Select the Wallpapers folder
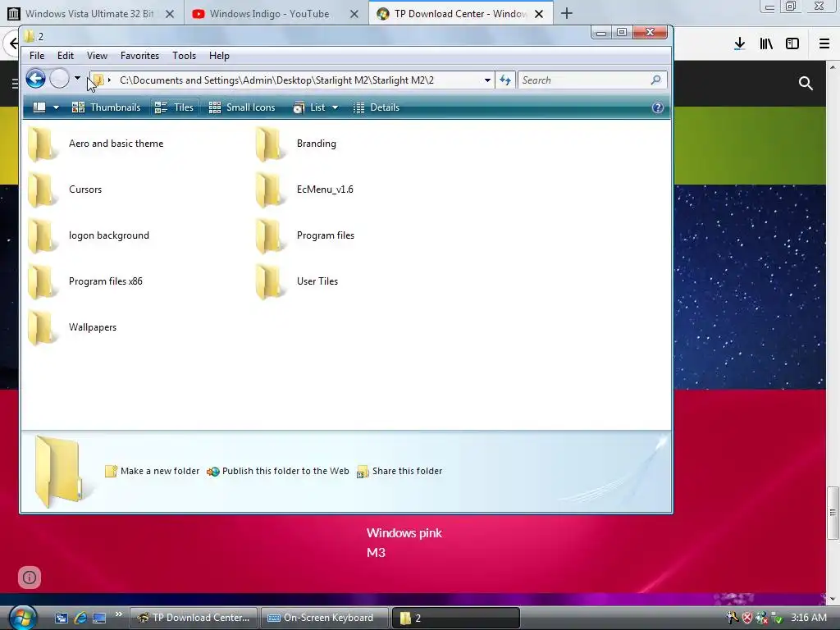The width and height of the screenshot is (840, 630). (x=72, y=328)
